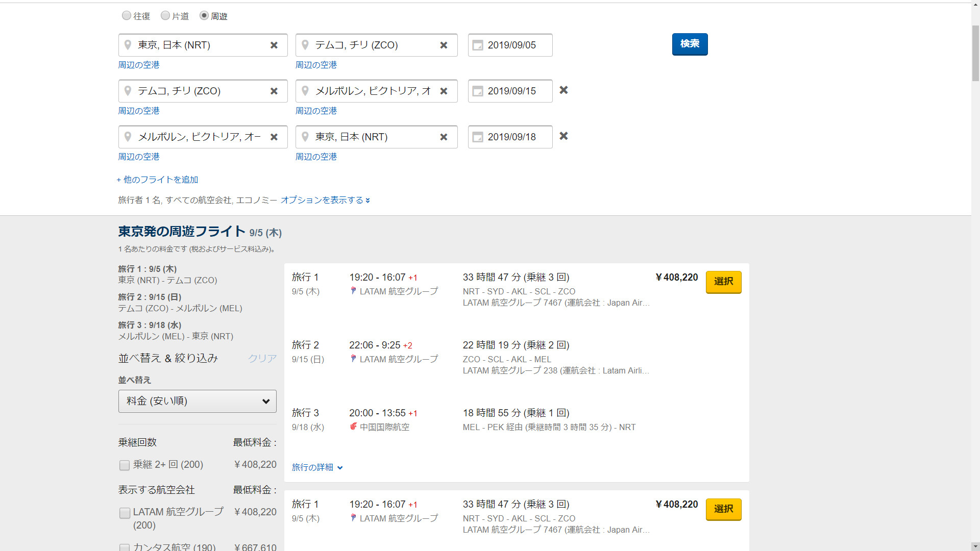Click 選択 for the first ¥408,220 itinerary

point(723,282)
